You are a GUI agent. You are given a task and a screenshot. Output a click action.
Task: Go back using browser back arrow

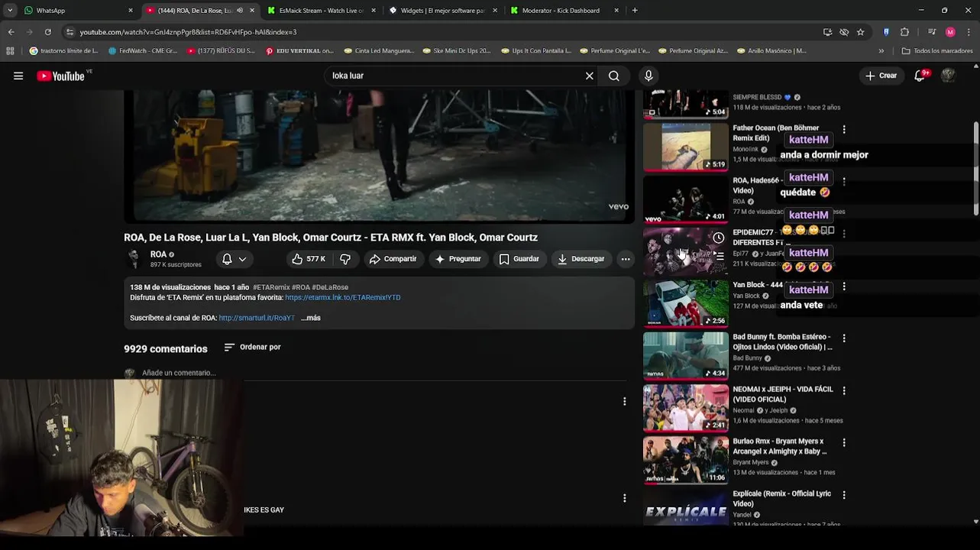pos(11,32)
